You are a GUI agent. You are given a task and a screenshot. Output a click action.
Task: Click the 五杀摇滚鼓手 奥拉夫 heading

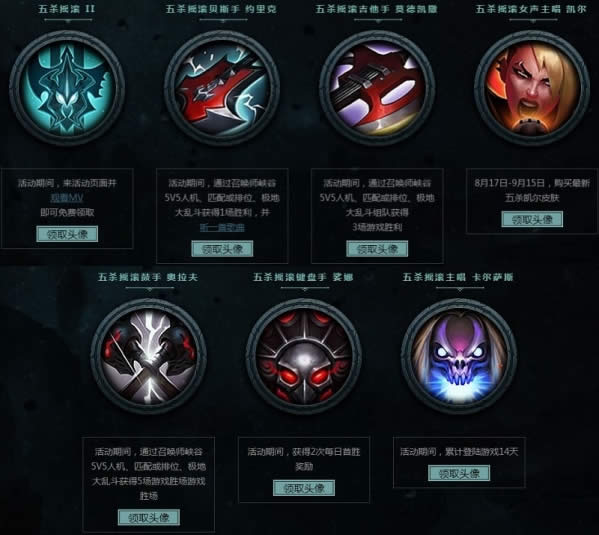pos(148,277)
